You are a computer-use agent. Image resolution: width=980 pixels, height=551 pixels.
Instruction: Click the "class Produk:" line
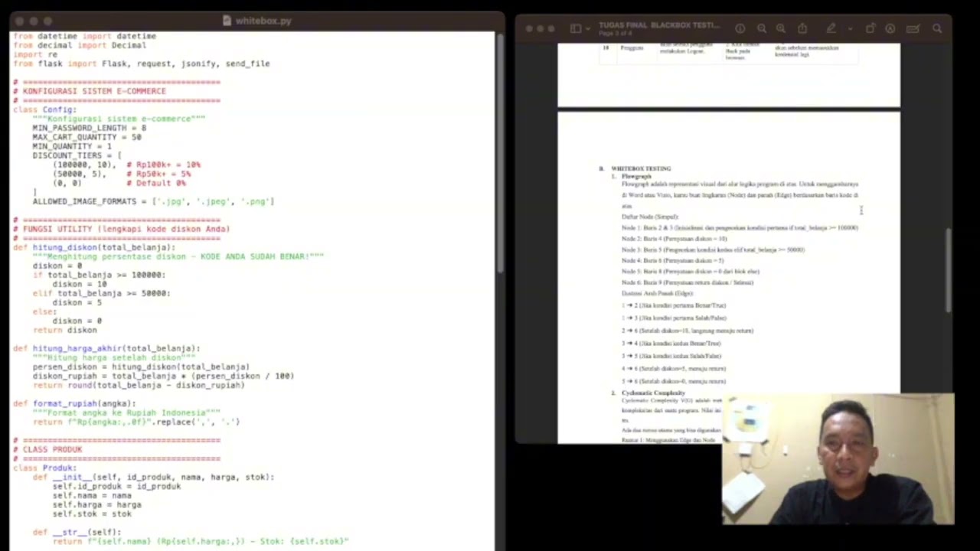[45, 468]
